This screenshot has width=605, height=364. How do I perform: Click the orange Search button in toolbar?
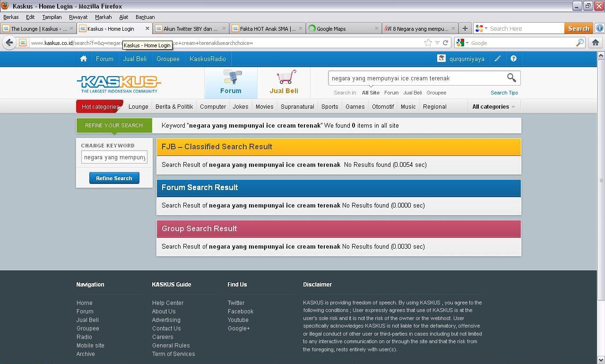(579, 28)
